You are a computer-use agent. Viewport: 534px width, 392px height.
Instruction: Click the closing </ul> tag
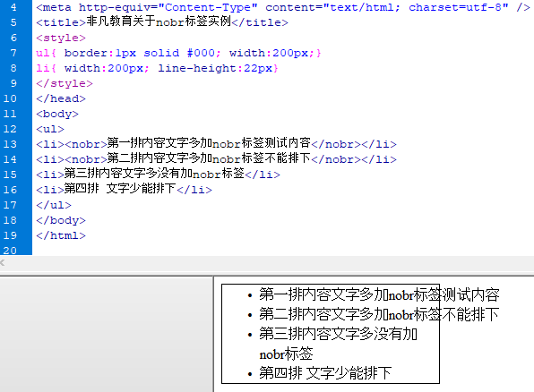(x=54, y=205)
